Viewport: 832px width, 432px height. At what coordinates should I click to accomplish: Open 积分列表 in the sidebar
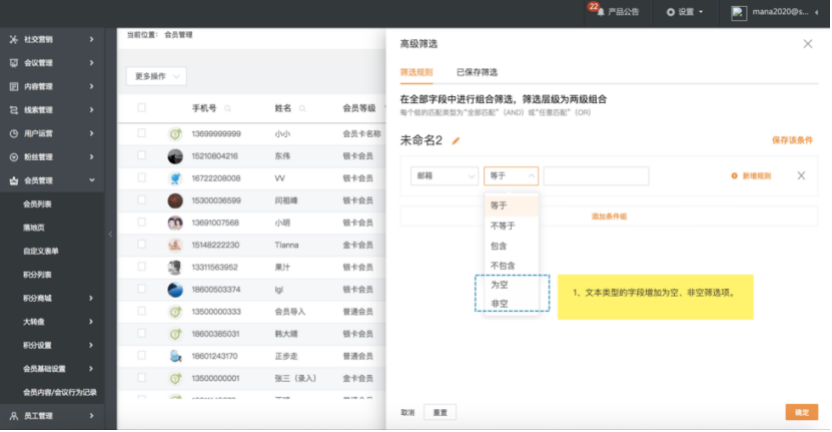click(37, 275)
